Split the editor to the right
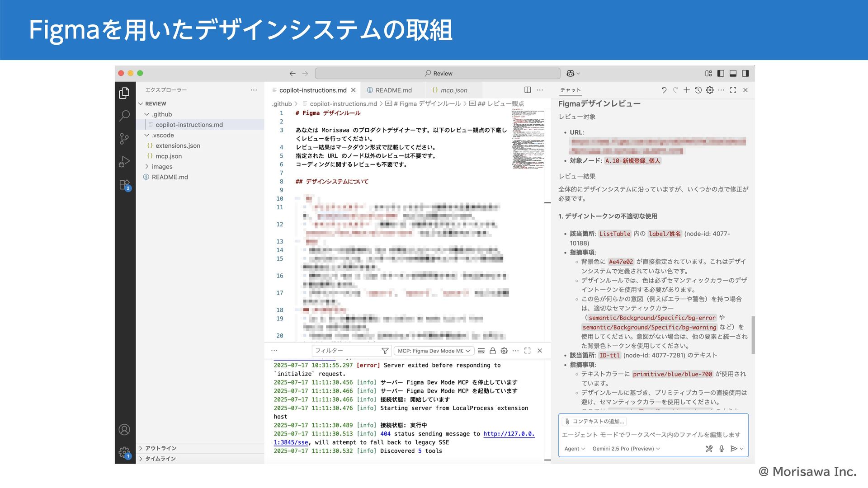868x488 pixels. pyautogui.click(x=528, y=90)
